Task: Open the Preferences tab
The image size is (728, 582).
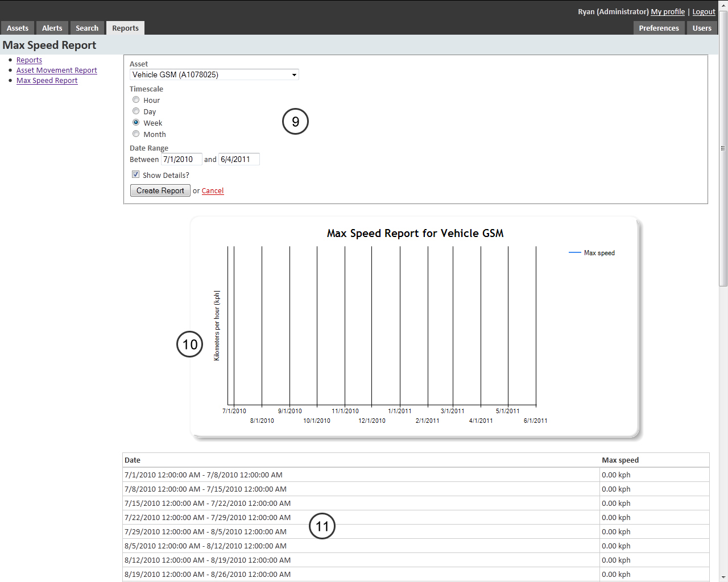Action: [x=659, y=27]
